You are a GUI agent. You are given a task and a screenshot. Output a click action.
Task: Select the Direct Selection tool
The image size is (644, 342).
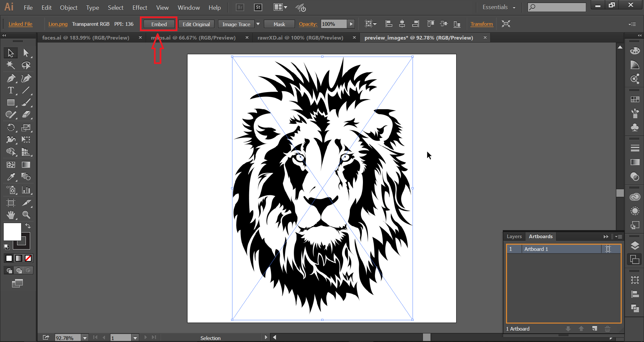(26, 53)
